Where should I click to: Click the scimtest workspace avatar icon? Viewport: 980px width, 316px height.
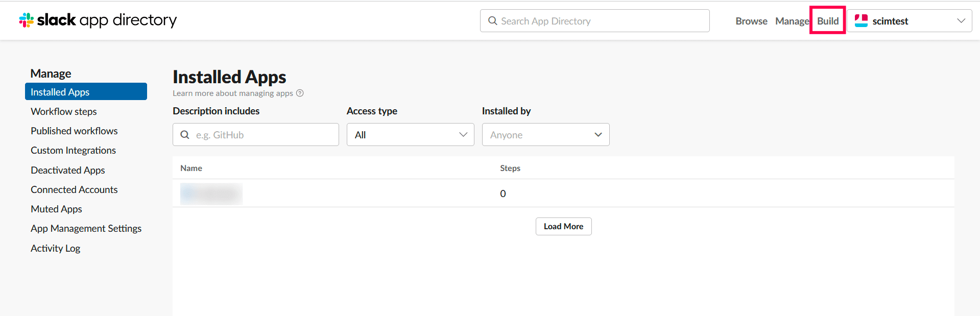[861, 21]
